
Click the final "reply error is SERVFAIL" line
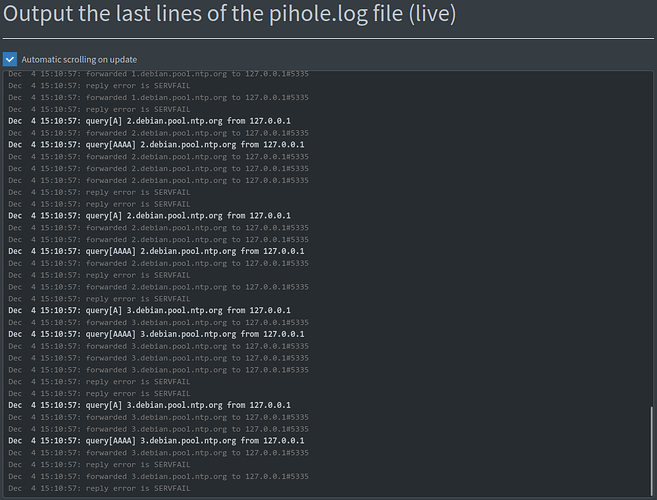pos(138,488)
